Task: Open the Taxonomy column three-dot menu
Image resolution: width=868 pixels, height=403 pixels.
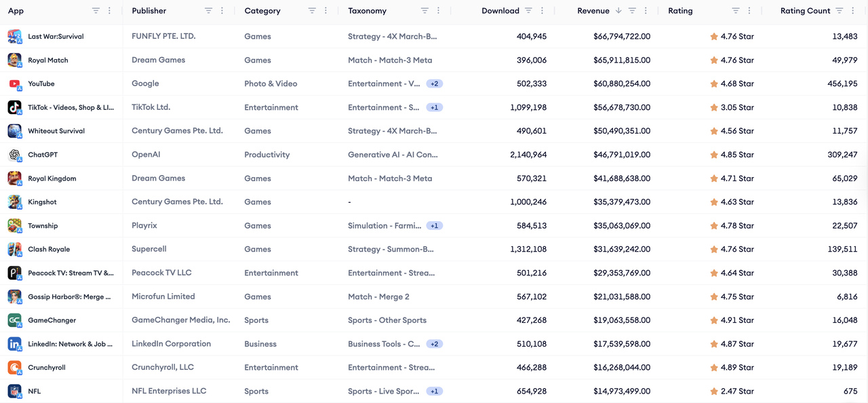Action: pyautogui.click(x=439, y=11)
